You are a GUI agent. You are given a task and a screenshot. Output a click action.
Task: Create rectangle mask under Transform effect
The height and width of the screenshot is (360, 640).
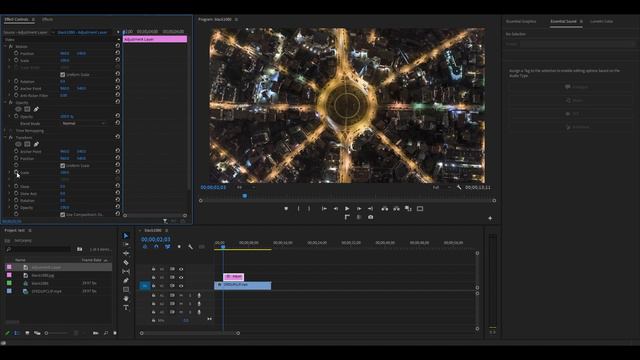pos(27,144)
